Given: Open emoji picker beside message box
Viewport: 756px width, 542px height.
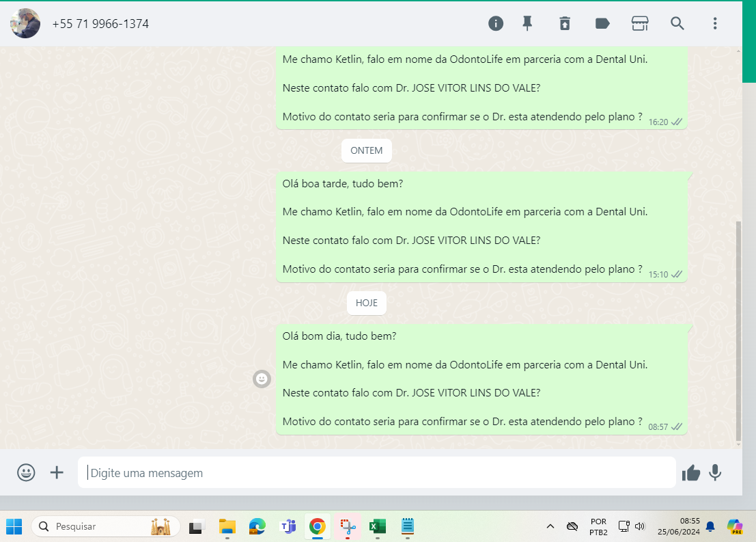Looking at the screenshot, I should 26,472.
